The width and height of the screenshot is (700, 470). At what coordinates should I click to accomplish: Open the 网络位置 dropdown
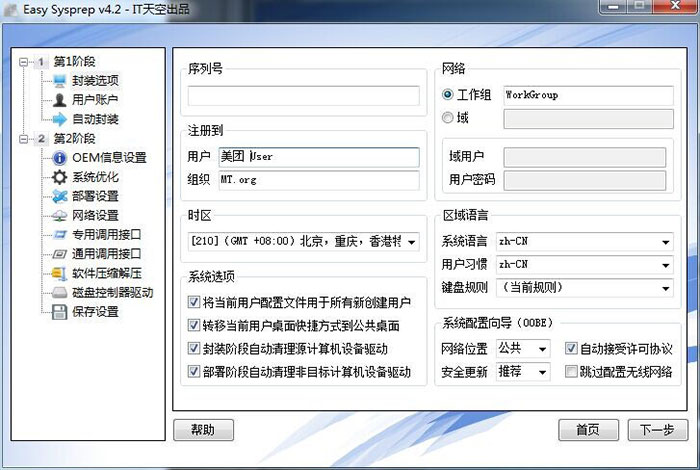[542, 349]
